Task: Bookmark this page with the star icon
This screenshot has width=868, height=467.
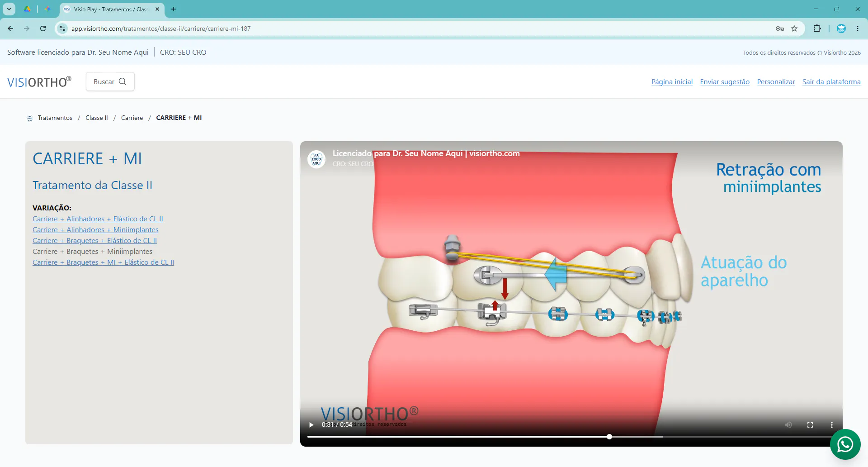Action: 794,29
